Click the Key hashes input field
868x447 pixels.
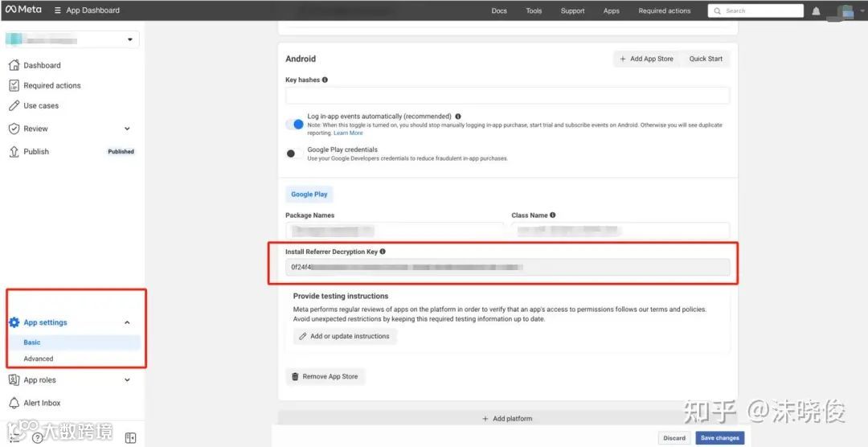tap(507, 96)
